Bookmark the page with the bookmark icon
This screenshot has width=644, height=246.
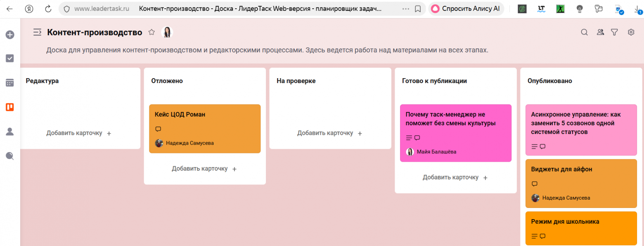pyautogui.click(x=418, y=9)
